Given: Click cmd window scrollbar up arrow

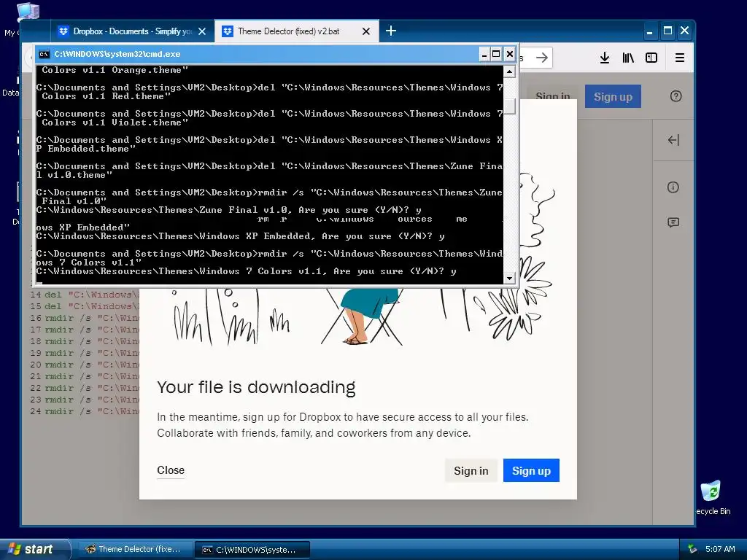Looking at the screenshot, I should [x=509, y=71].
